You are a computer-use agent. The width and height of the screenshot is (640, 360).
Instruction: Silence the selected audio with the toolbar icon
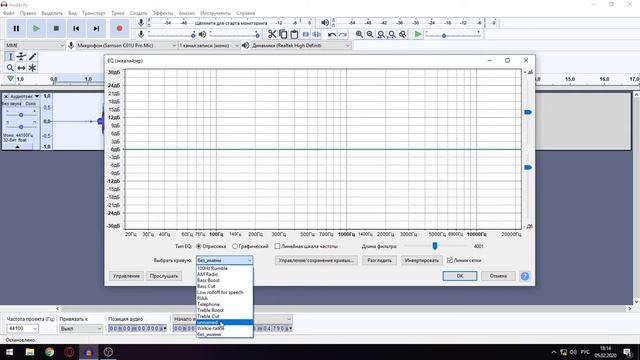click(316, 34)
